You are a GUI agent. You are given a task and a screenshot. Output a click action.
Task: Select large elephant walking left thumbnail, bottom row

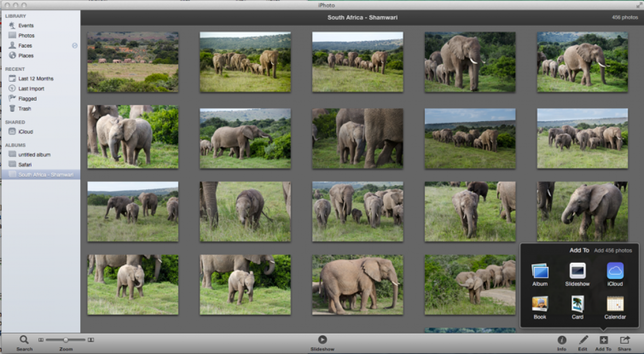(x=358, y=285)
